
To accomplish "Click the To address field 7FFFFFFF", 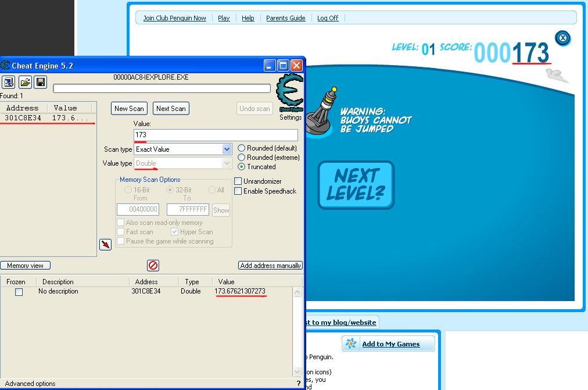I will tap(188, 209).
